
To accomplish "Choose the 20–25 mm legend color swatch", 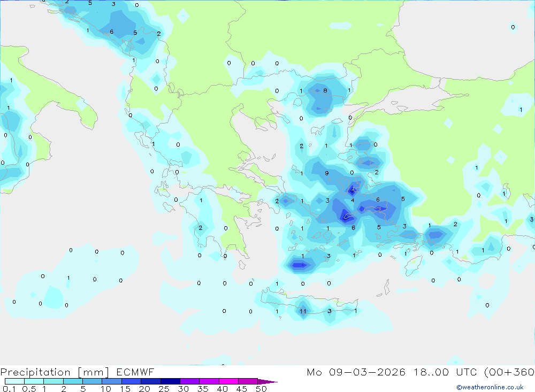I will tap(151, 381).
